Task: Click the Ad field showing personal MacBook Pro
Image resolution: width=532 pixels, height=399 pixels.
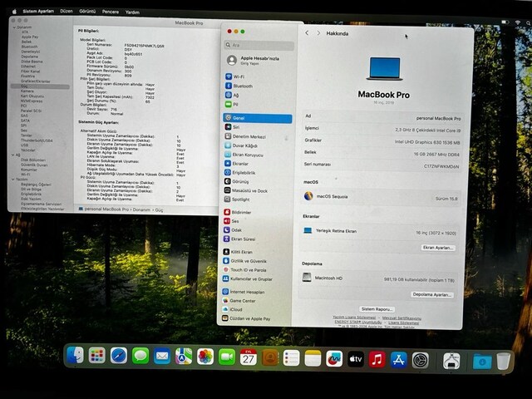Action: click(382, 117)
